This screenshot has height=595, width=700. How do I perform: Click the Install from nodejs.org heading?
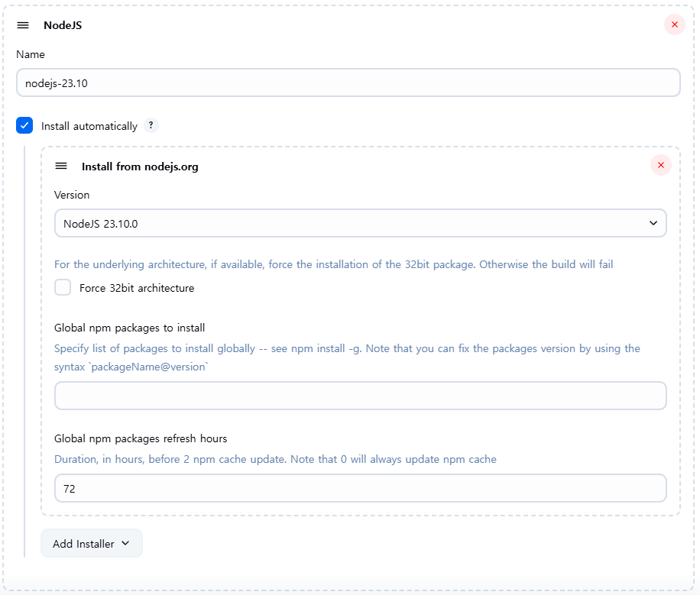click(x=140, y=167)
